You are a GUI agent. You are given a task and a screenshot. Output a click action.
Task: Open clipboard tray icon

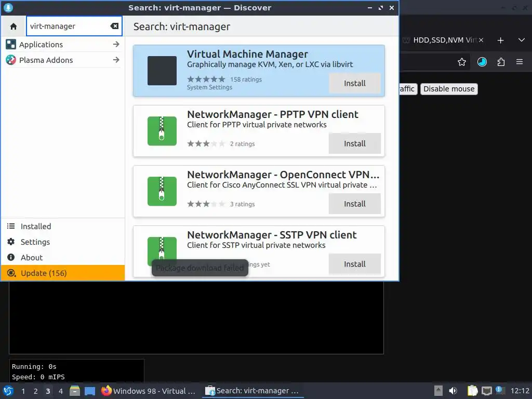click(x=472, y=391)
